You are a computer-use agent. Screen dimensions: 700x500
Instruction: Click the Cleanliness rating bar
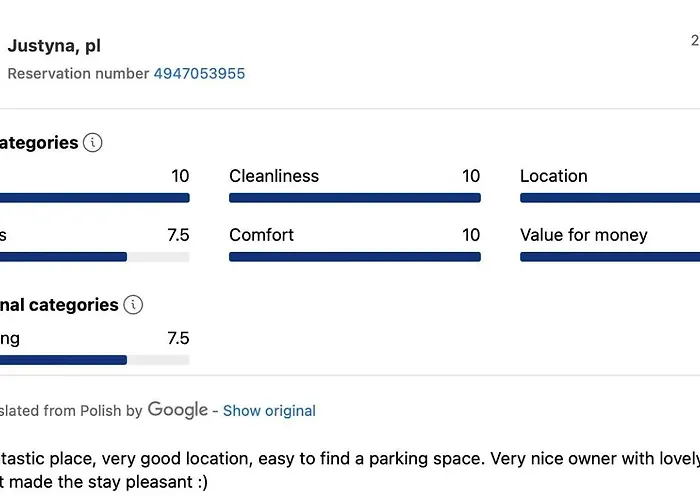[x=354, y=198]
